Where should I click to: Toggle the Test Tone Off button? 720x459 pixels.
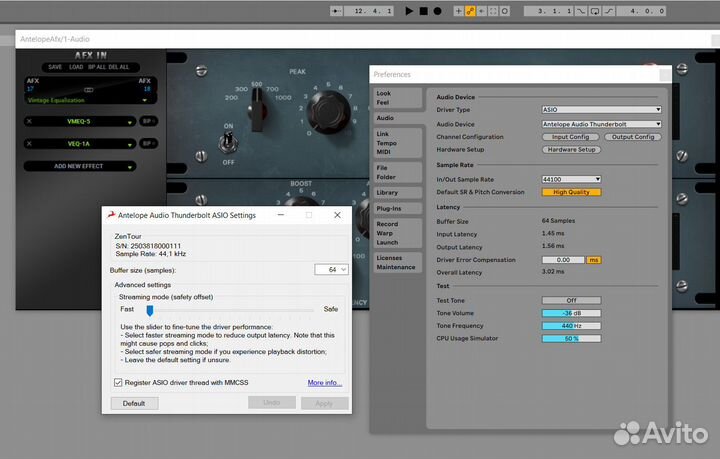point(572,300)
